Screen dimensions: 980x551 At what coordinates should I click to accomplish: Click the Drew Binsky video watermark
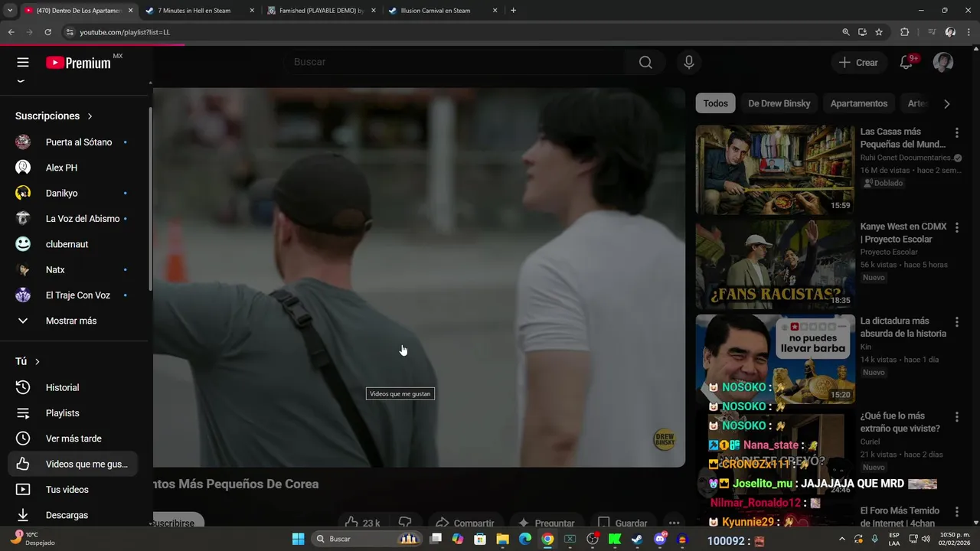click(664, 439)
